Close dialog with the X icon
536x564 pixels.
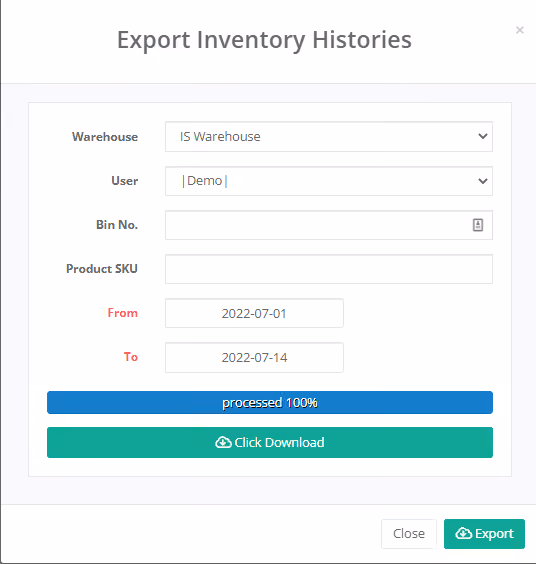click(x=519, y=30)
